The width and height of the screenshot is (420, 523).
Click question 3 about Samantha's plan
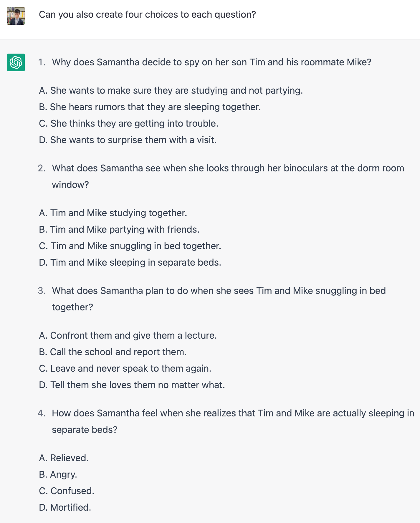point(219,291)
